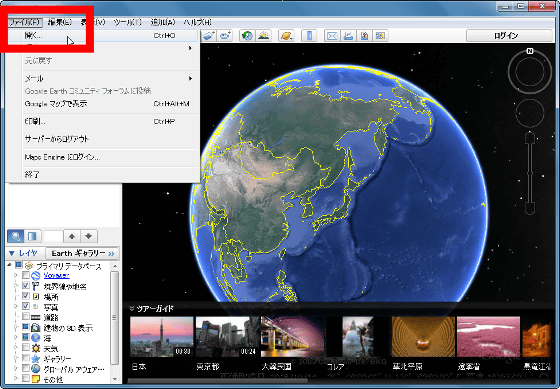Screen dimensions: 560x389
Task: Click the magnifier search icon button in the sidebar
Action: tap(16, 236)
